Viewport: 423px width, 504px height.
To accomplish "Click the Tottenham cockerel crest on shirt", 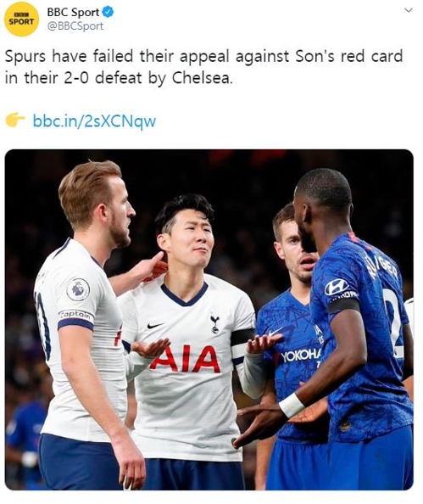I will [x=214, y=324].
